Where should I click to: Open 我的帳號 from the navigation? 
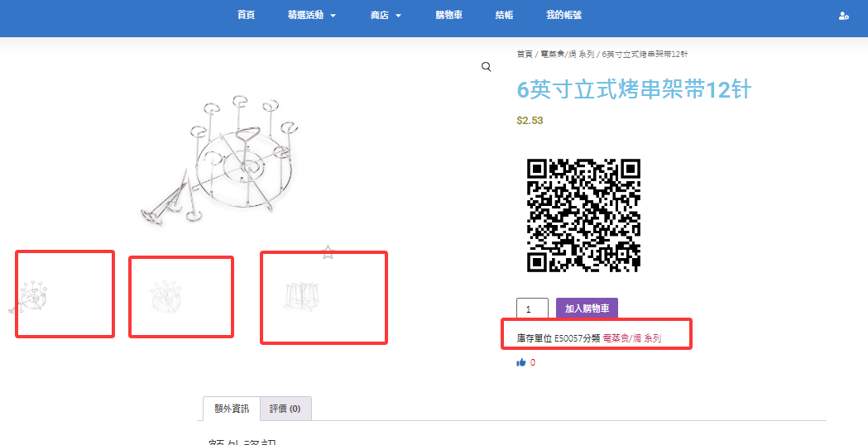pyautogui.click(x=563, y=16)
